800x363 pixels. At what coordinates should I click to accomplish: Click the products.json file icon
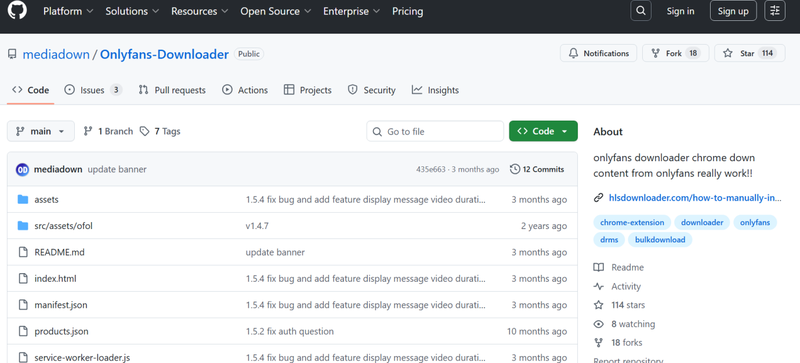click(22, 331)
